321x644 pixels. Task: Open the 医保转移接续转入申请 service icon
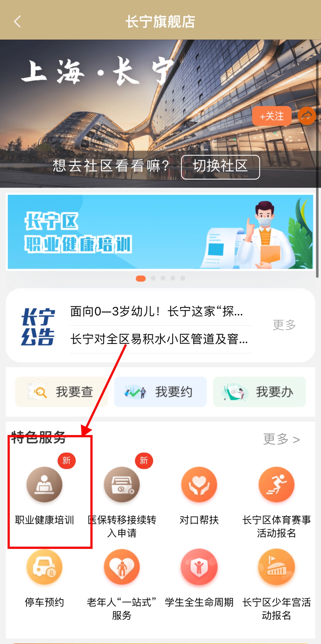122,484
